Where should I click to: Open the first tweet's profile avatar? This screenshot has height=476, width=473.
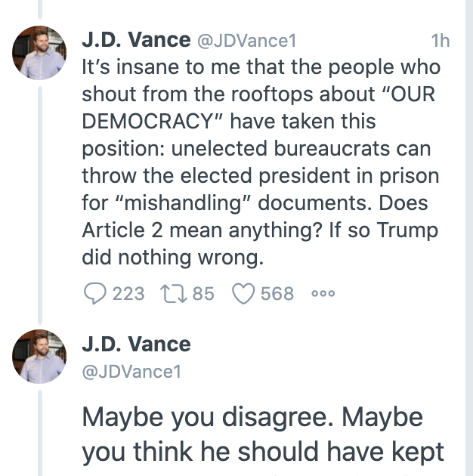click(39, 53)
